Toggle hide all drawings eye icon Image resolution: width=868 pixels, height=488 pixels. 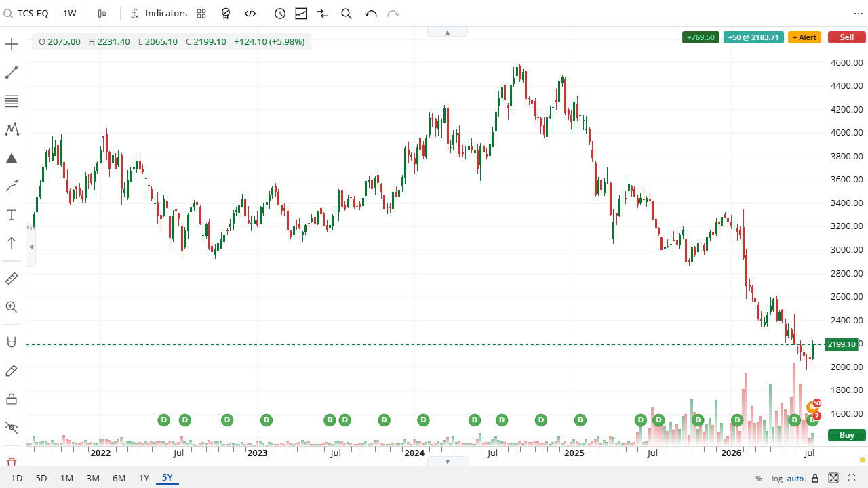pos(12,427)
